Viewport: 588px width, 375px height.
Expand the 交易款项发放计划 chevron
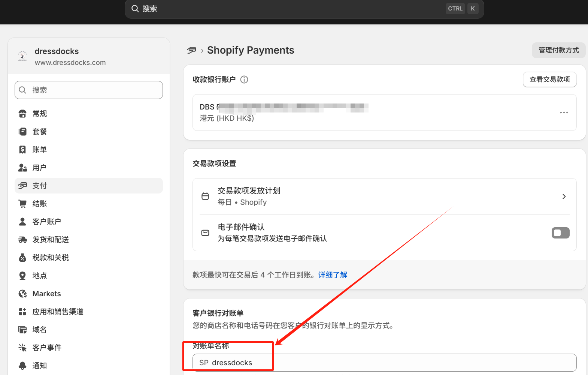click(x=564, y=196)
